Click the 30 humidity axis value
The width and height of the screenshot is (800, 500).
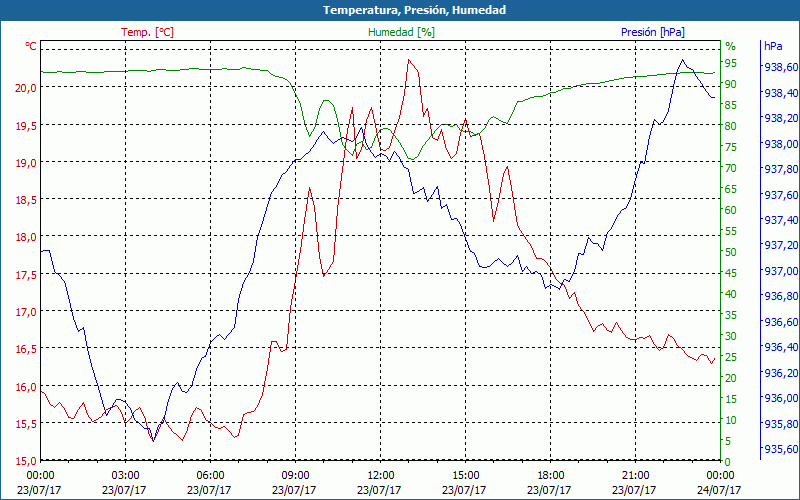[x=731, y=336]
